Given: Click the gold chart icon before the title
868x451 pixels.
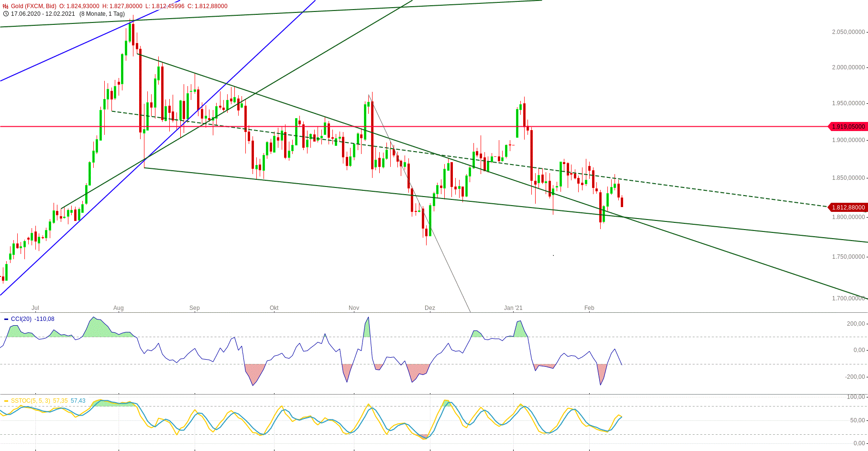Looking at the screenshot, I should [6, 6].
